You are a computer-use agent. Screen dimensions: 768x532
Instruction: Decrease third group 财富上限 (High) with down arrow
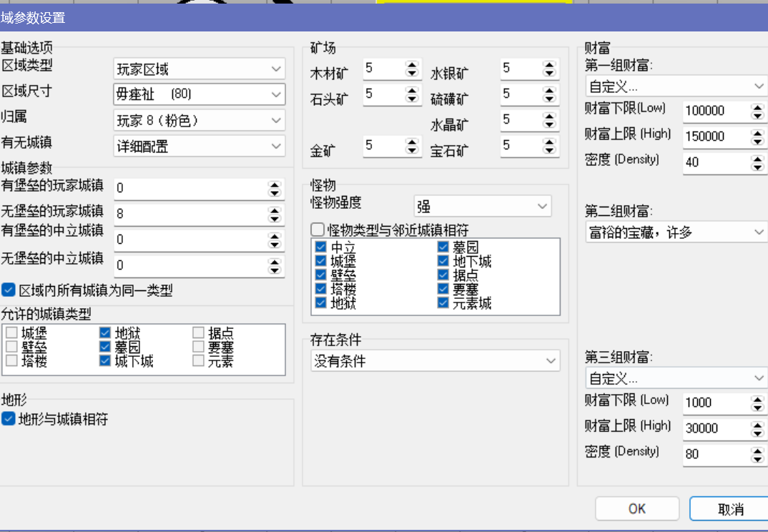(758, 433)
